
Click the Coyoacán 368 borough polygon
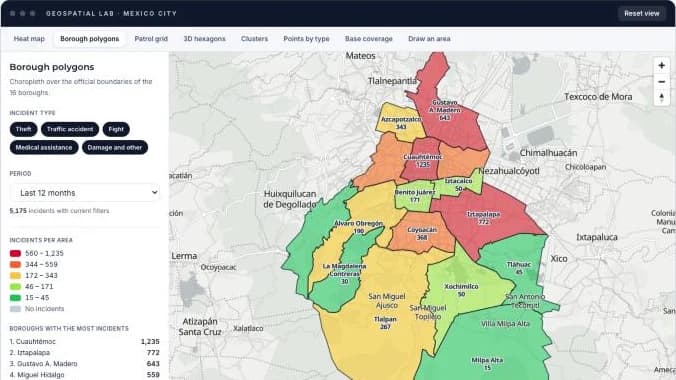point(422,234)
